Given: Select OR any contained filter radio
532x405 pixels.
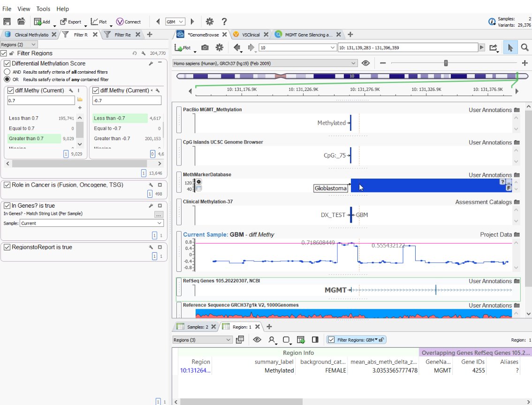Looking at the screenshot, I should click(x=7, y=79).
